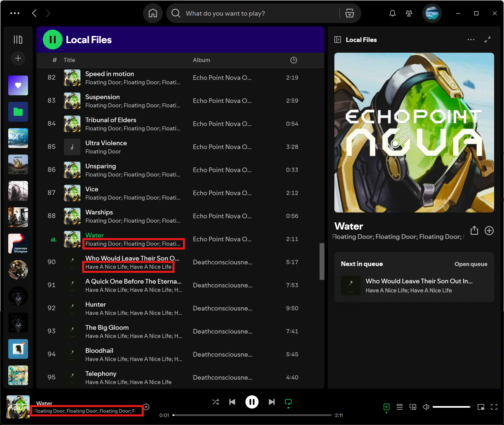Screen dimensions: 504x425
Task: Pause playback in the bottom player
Action: [x=252, y=402]
